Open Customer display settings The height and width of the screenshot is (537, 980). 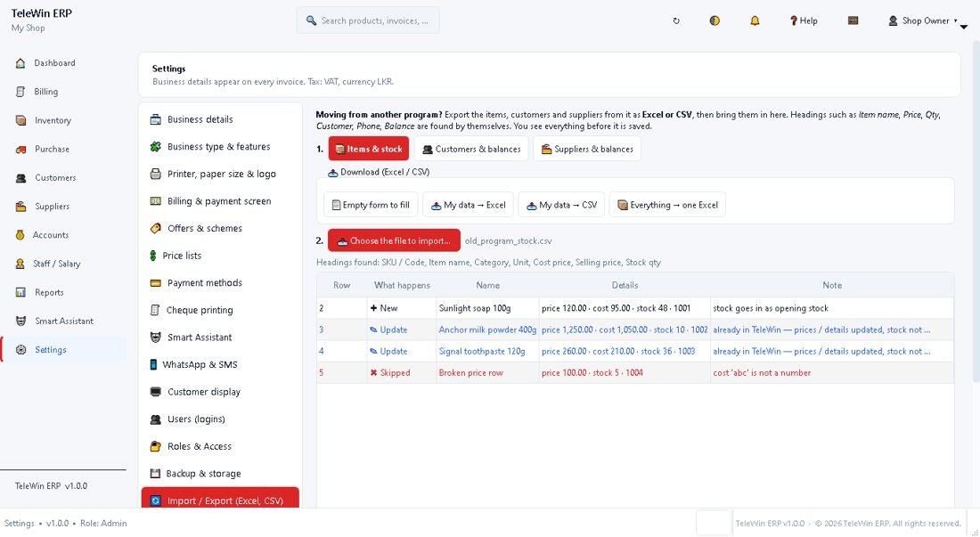click(220, 392)
